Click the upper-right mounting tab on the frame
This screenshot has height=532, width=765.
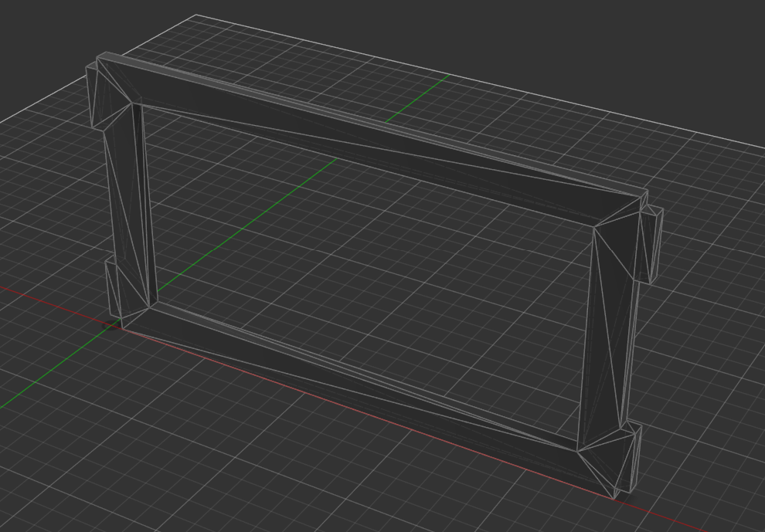(x=651, y=243)
